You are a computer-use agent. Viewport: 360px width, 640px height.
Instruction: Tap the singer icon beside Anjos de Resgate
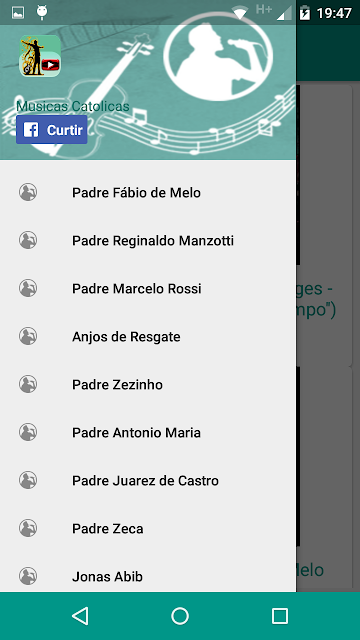[x=28, y=336]
